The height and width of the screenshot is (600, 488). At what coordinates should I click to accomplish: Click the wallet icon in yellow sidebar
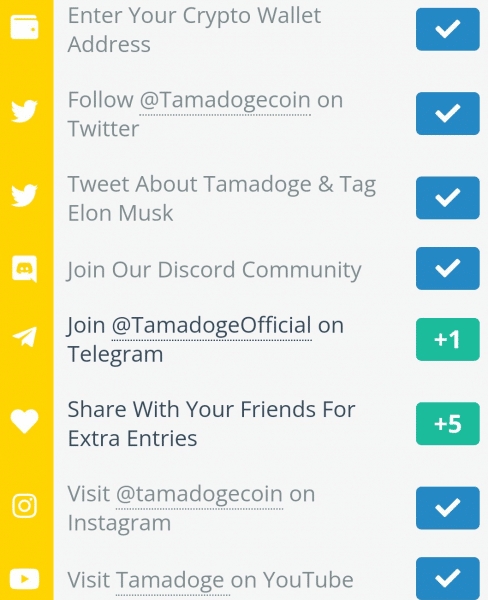(24, 27)
